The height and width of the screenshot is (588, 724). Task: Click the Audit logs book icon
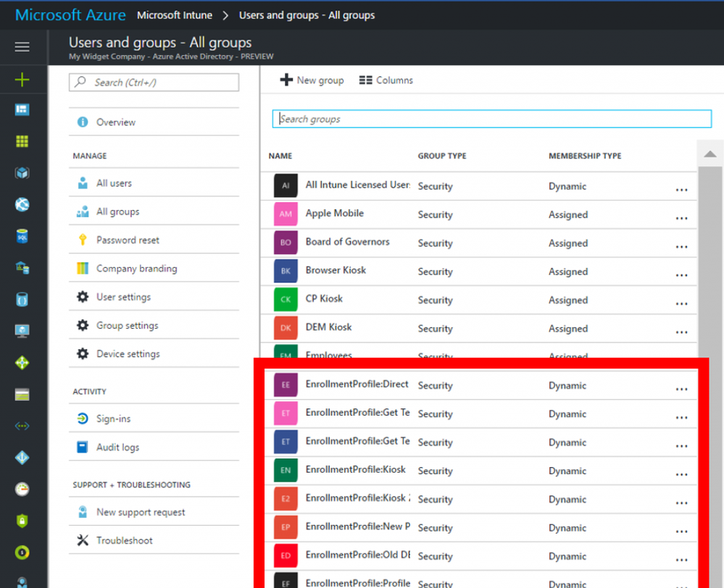[x=83, y=447]
